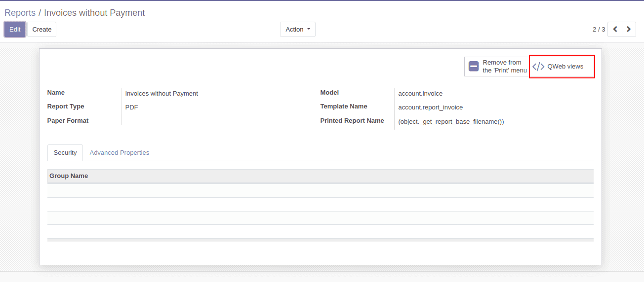
Task: Open QWeb views button text
Action: 565,67
